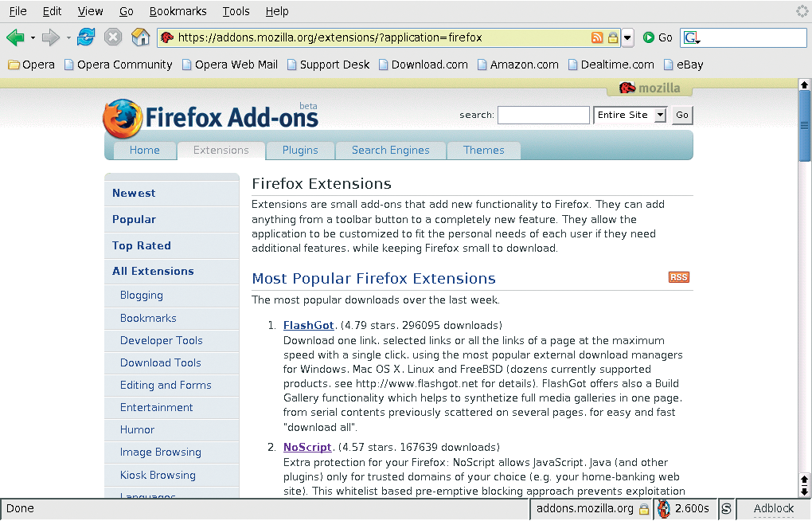Go to the Home page icon
Screen dimensions: 812x521
(x=140, y=37)
